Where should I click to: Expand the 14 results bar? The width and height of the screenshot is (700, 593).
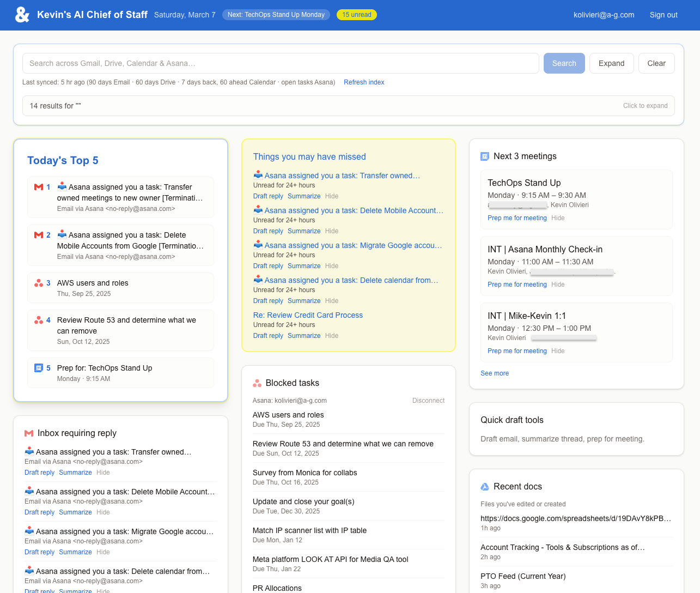click(x=645, y=106)
